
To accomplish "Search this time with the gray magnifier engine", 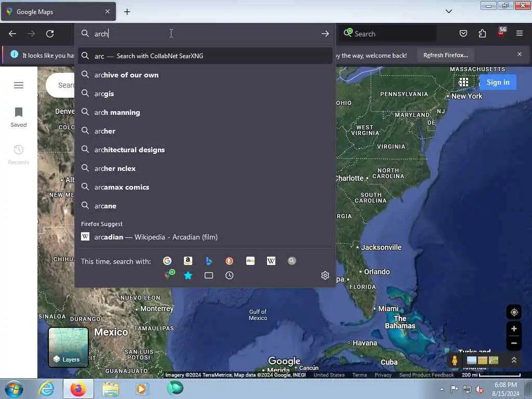I will pos(292,261).
